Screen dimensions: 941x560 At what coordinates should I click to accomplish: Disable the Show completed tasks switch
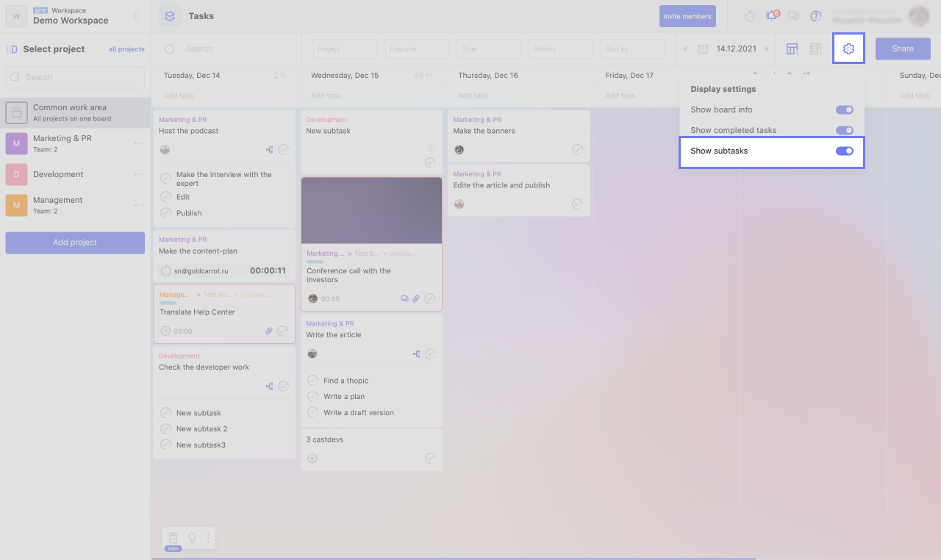844,130
